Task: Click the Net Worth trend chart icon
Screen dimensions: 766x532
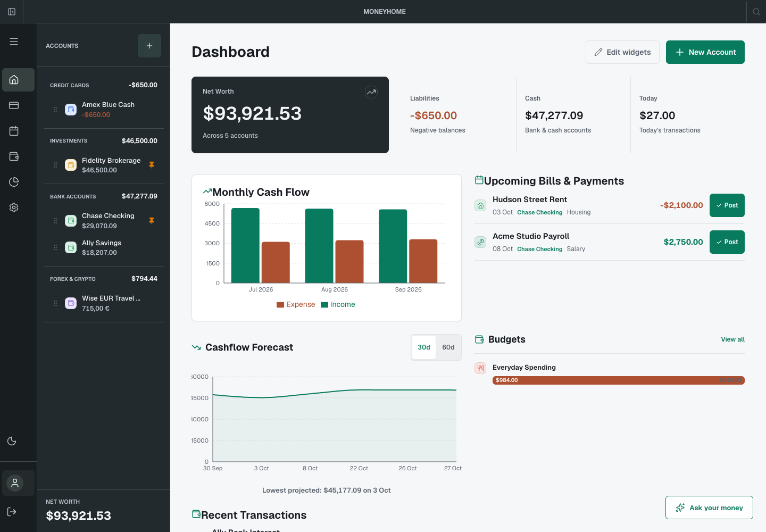Action: (x=371, y=92)
